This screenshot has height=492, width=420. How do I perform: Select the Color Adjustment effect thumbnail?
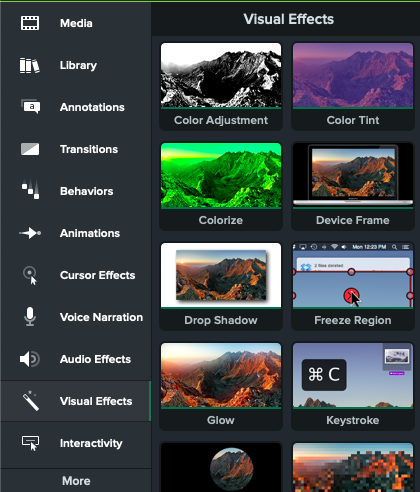pyautogui.click(x=221, y=75)
